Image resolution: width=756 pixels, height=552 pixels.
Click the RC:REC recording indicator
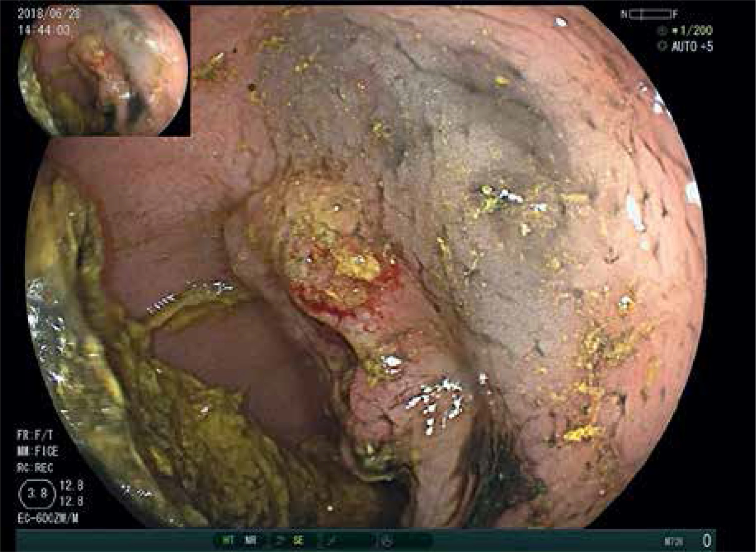[x=35, y=468]
